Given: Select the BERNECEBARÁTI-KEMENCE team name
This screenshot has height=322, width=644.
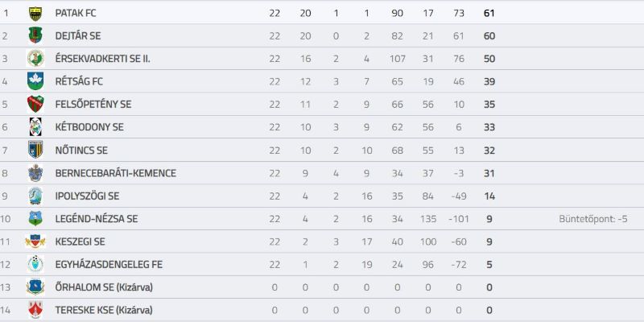Looking at the screenshot, I should (115, 173).
